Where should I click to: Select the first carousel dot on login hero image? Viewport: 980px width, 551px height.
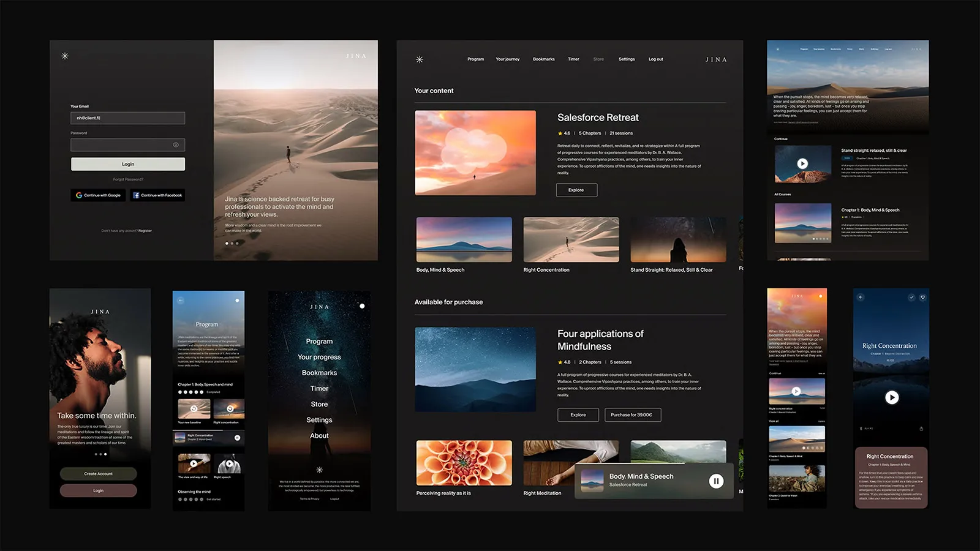(227, 244)
